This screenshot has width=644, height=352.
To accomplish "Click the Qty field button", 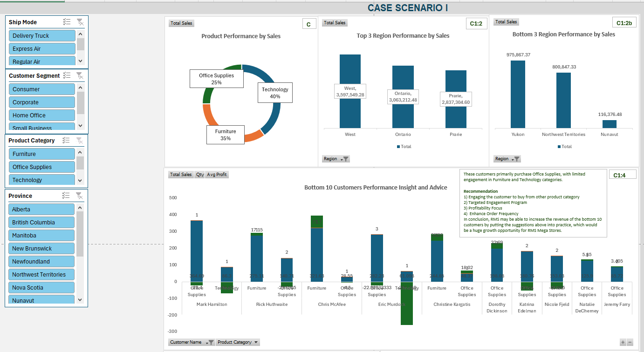I will click(x=200, y=175).
